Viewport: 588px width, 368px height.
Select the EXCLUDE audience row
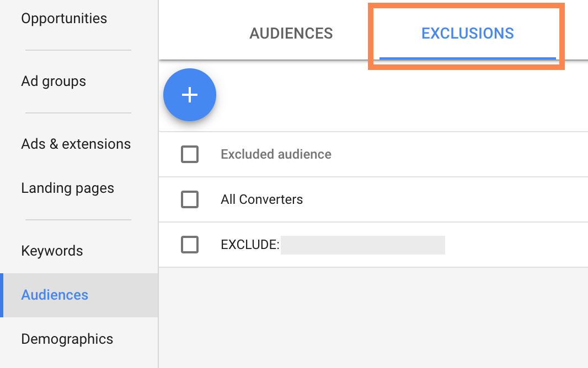[x=249, y=244]
